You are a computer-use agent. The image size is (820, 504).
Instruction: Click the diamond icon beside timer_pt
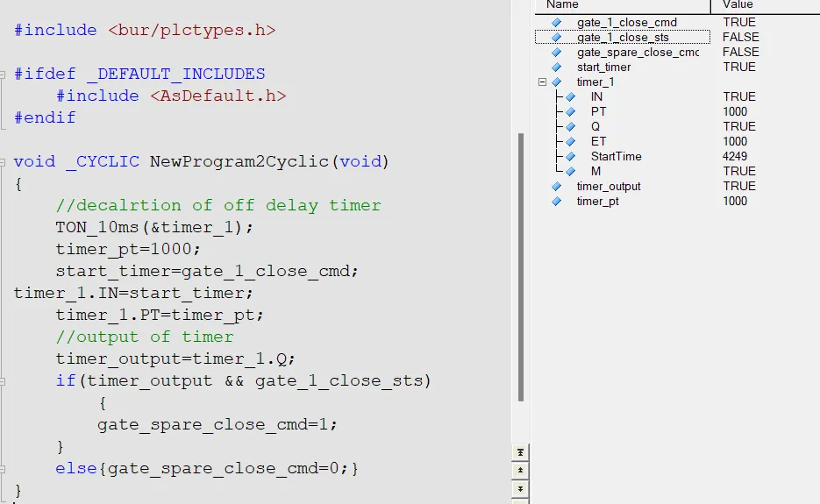point(556,201)
